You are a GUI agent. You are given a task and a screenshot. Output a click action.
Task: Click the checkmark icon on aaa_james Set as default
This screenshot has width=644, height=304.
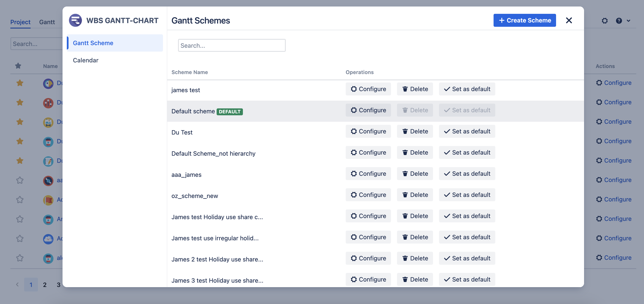[447, 174]
